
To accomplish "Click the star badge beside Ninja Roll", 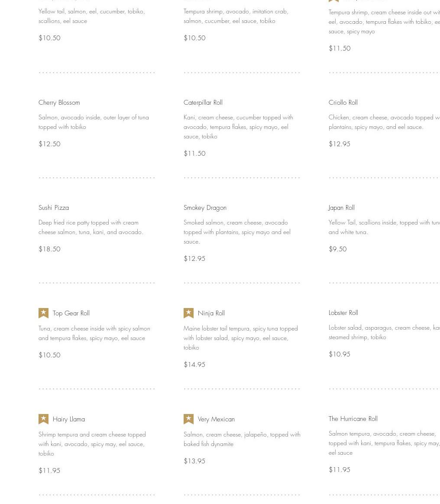I will coord(188,313).
